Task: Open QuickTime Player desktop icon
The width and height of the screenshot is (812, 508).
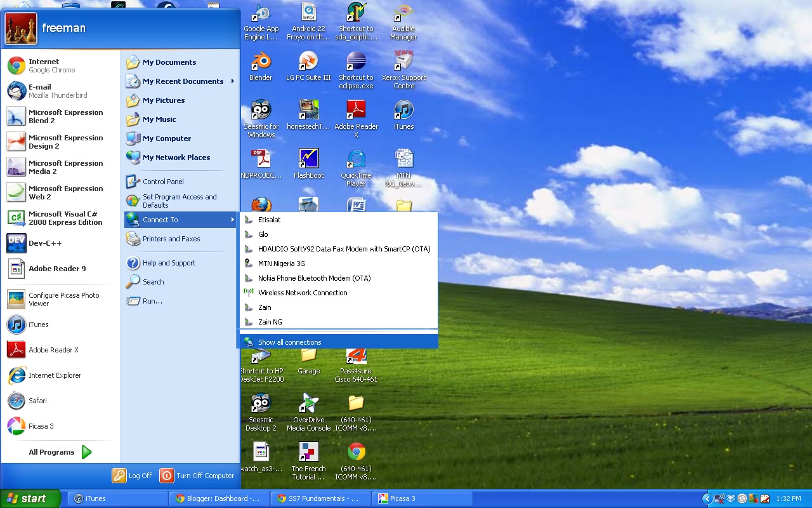Action: (356, 168)
